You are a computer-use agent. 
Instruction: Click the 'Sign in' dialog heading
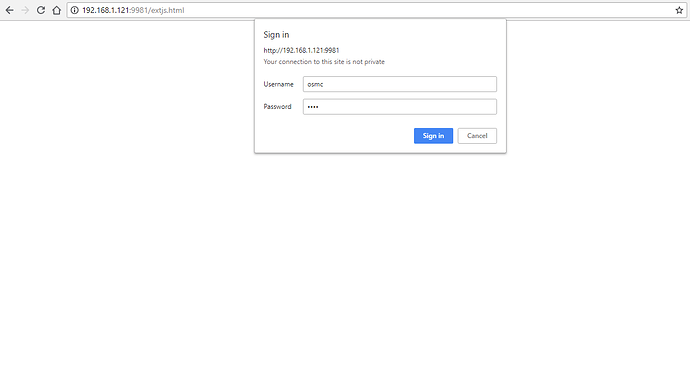point(276,35)
